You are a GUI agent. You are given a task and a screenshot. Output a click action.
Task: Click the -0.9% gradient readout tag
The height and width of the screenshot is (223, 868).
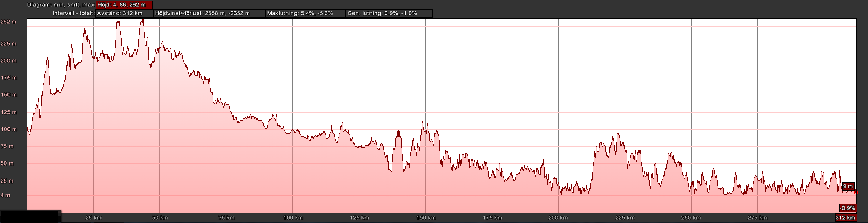847,208
